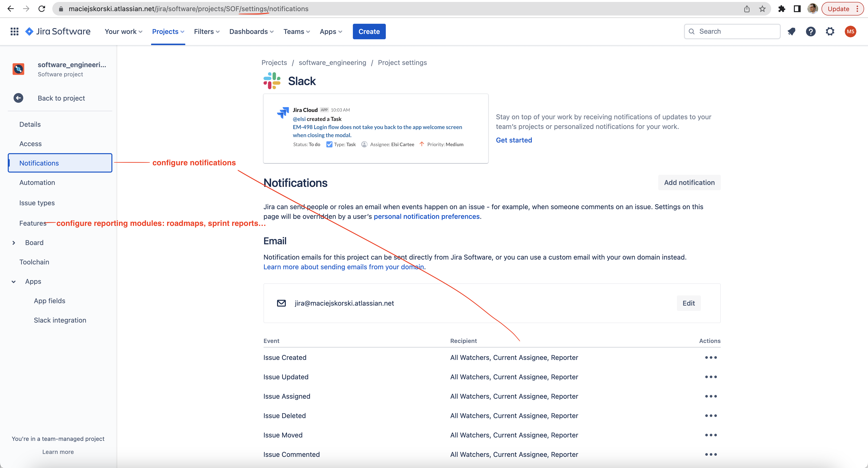The image size is (868, 468).
Task: Bookmark this page with star icon
Action: click(x=762, y=9)
